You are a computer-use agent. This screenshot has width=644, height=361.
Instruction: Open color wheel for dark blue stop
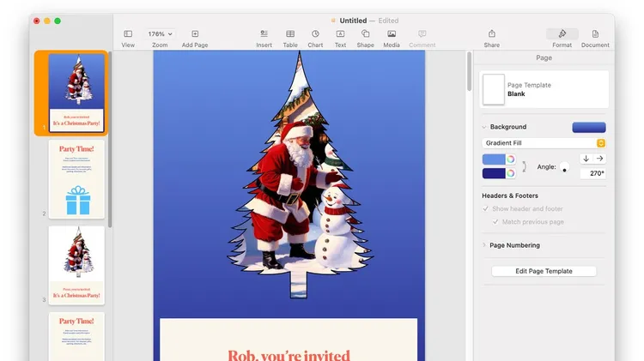coord(511,173)
